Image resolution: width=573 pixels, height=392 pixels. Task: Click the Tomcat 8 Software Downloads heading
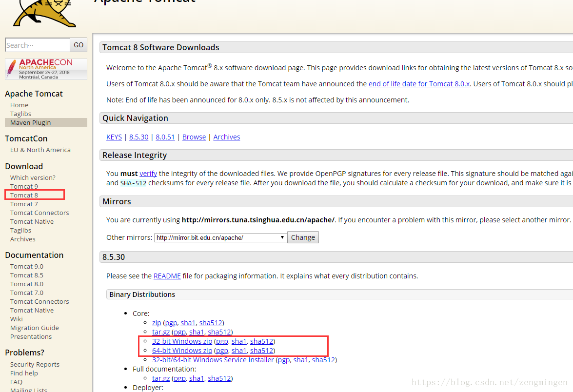click(161, 47)
